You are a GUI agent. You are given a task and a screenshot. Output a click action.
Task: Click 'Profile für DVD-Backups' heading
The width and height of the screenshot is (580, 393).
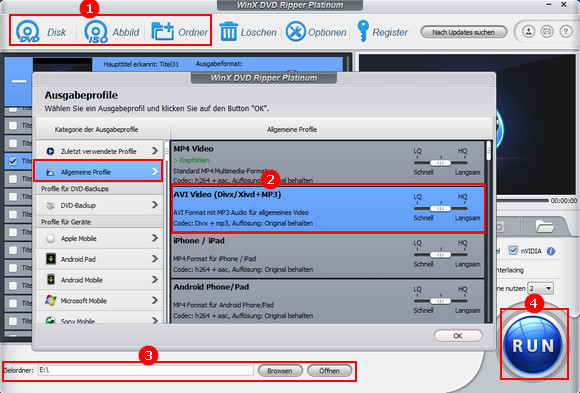click(x=75, y=189)
